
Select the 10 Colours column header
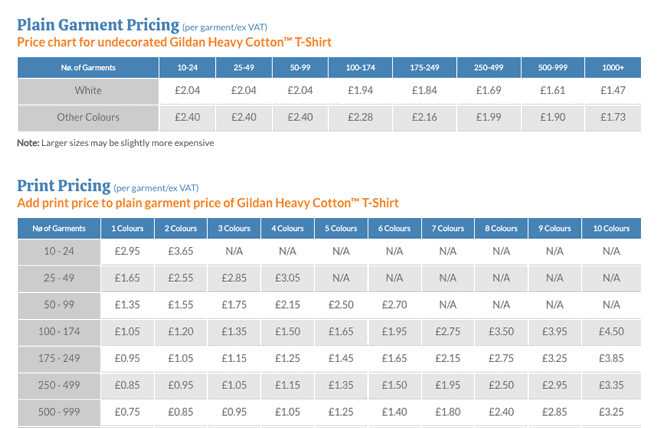tap(611, 228)
